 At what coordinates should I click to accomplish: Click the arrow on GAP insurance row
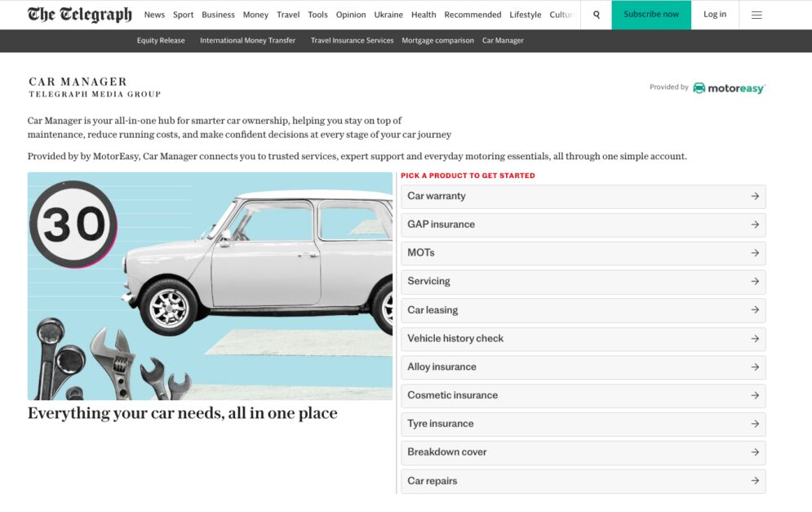pos(755,225)
